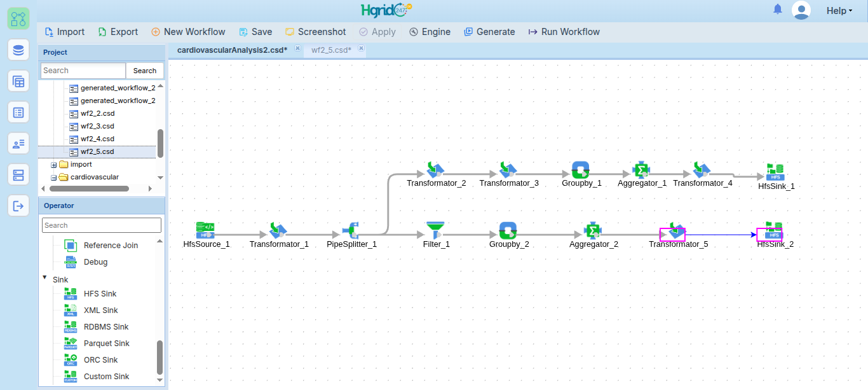Select the HfsSource_1 node on canvas
This screenshot has height=390, width=868.
coord(206,230)
